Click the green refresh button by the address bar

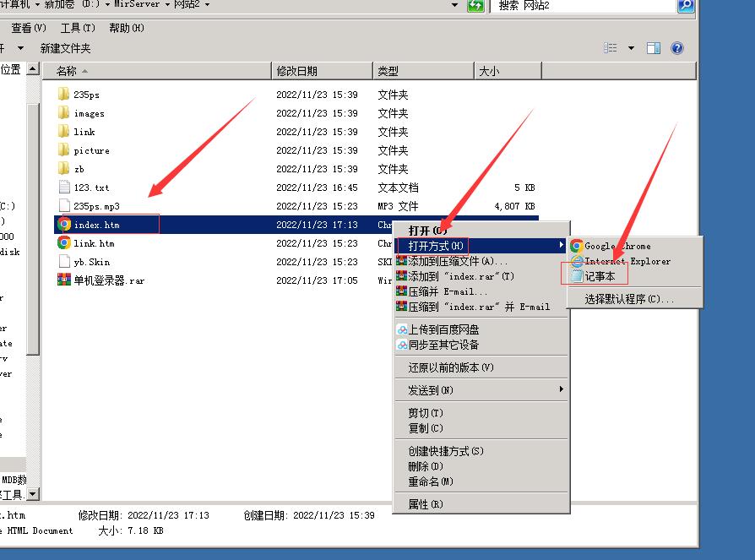[x=475, y=6]
